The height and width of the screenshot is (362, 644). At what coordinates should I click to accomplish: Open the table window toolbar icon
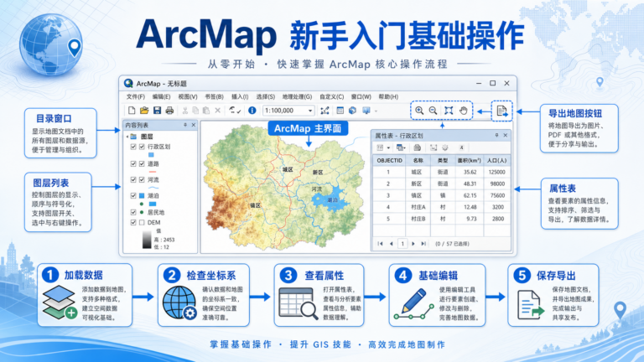[340, 111]
